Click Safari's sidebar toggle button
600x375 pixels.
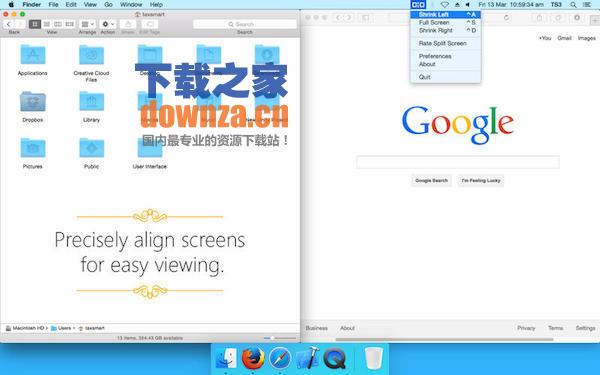click(365, 18)
